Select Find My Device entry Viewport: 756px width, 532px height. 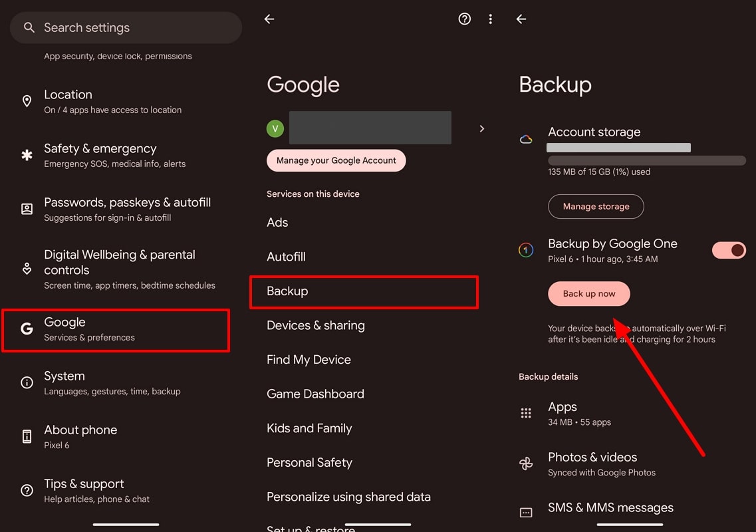click(x=309, y=360)
